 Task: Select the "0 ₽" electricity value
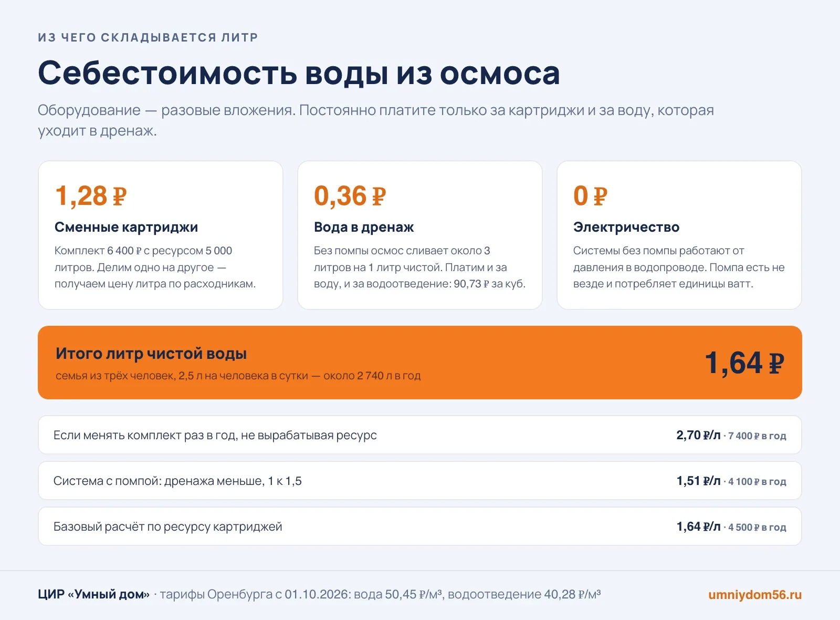[x=590, y=196]
